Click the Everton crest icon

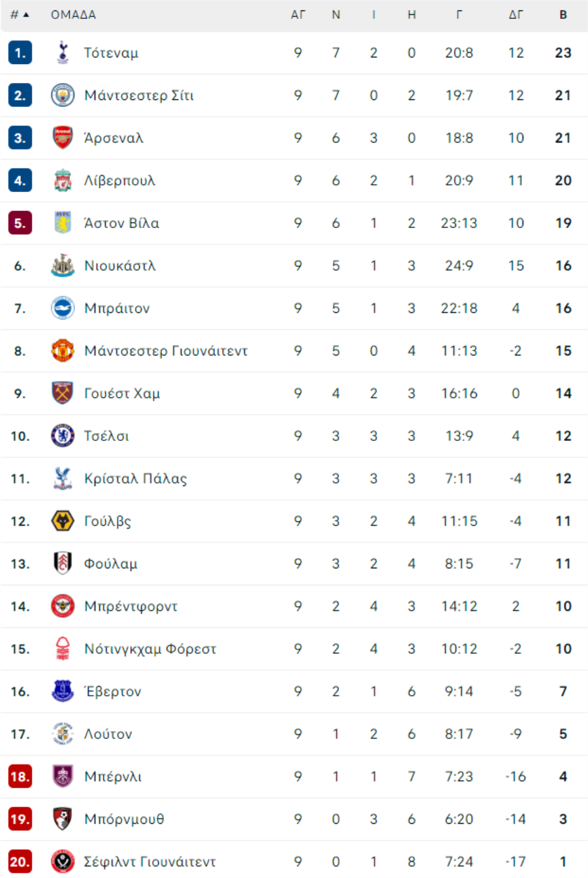[63, 691]
